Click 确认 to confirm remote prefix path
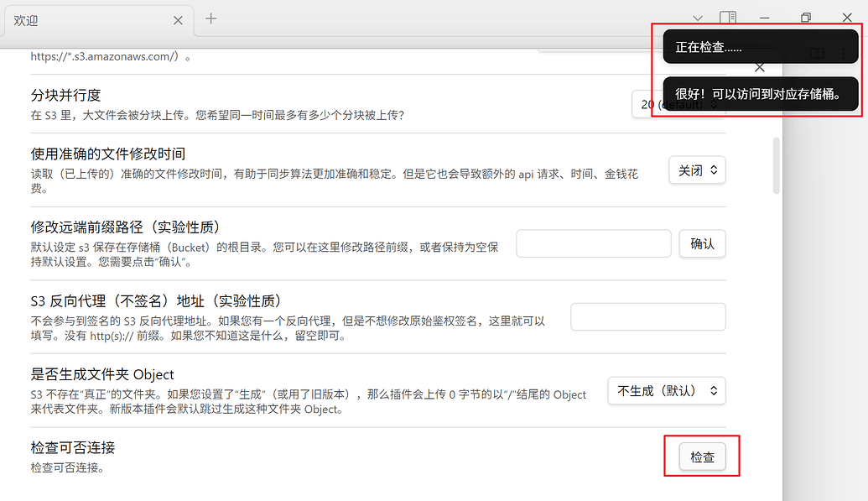Image resolution: width=868 pixels, height=501 pixels. 703,244
